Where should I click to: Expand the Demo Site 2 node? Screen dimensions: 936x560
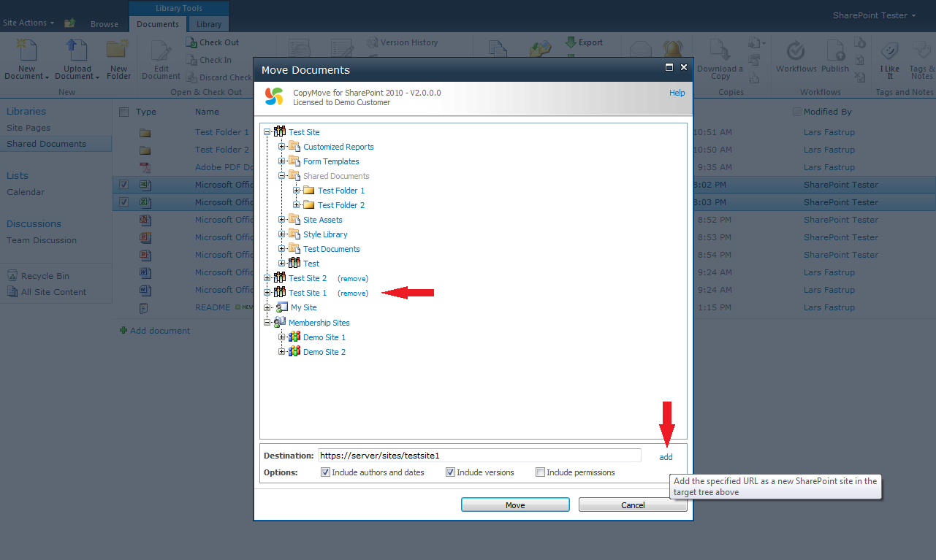(x=282, y=352)
